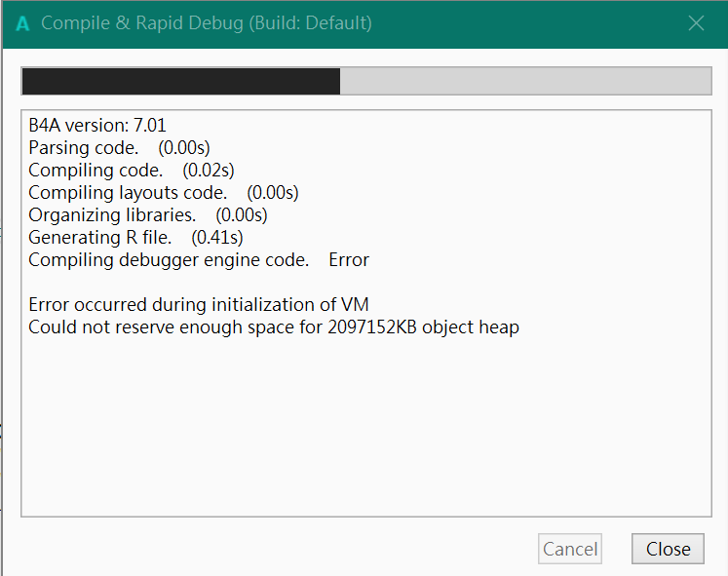Viewport: 728px width, 576px height.
Task: Select the 'Could not reserve enough space' line
Action: [x=274, y=327]
